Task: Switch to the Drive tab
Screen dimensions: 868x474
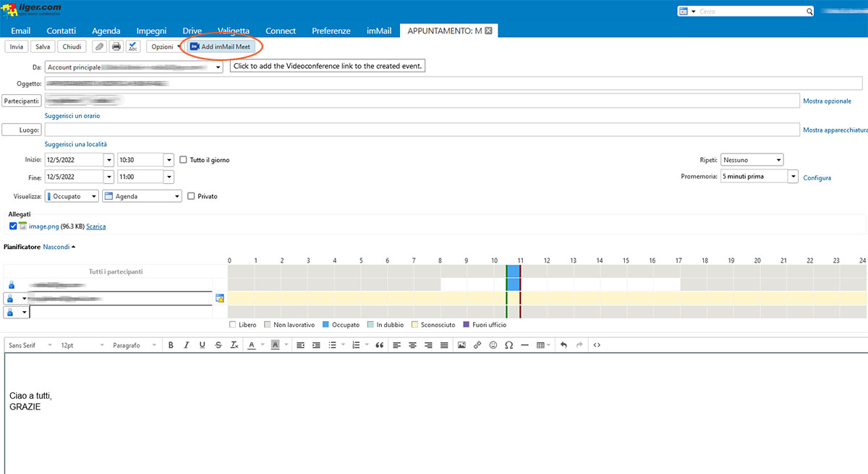Action: (x=192, y=30)
